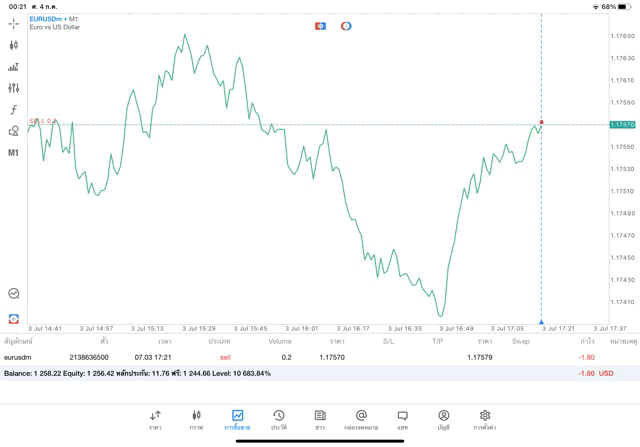Switch to the Chart (กราฟ) tab

click(x=196, y=419)
